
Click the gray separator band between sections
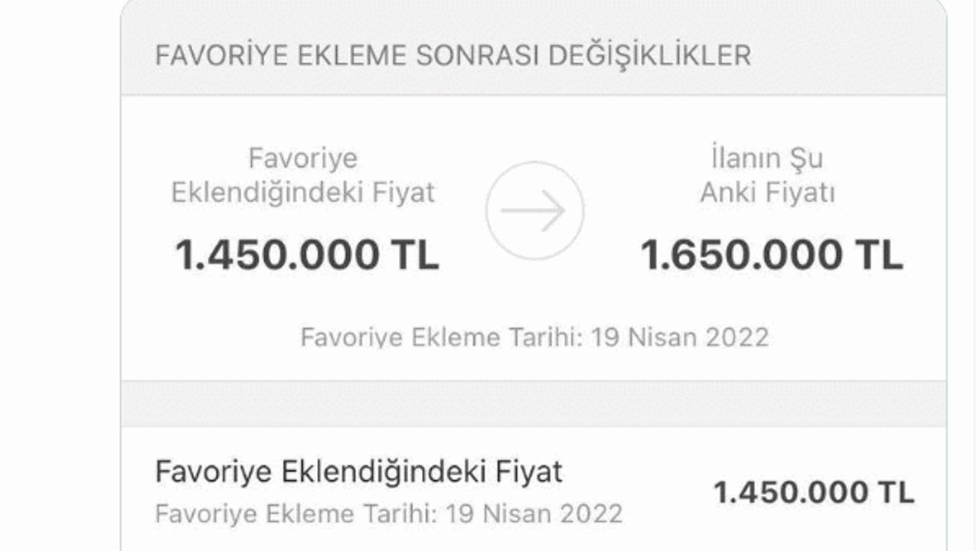pos(534,403)
